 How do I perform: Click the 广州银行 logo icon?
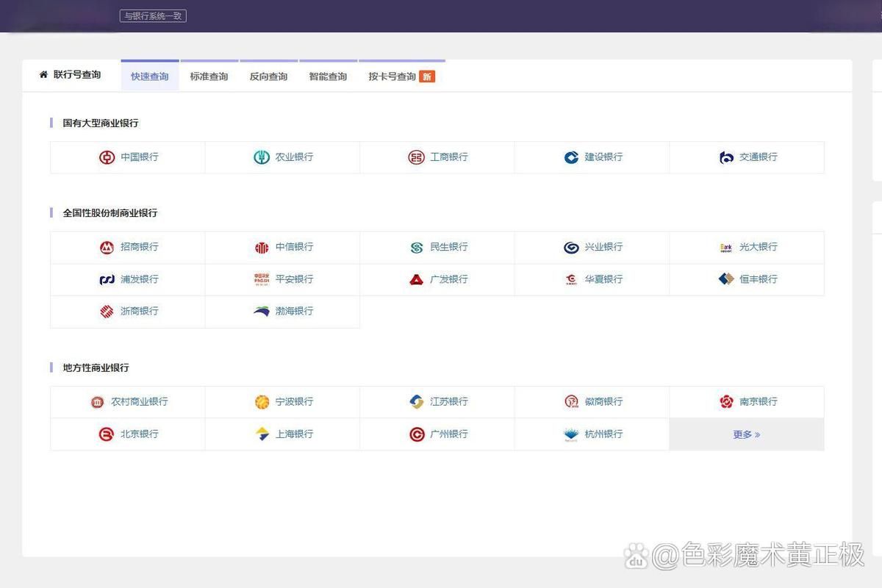417,434
